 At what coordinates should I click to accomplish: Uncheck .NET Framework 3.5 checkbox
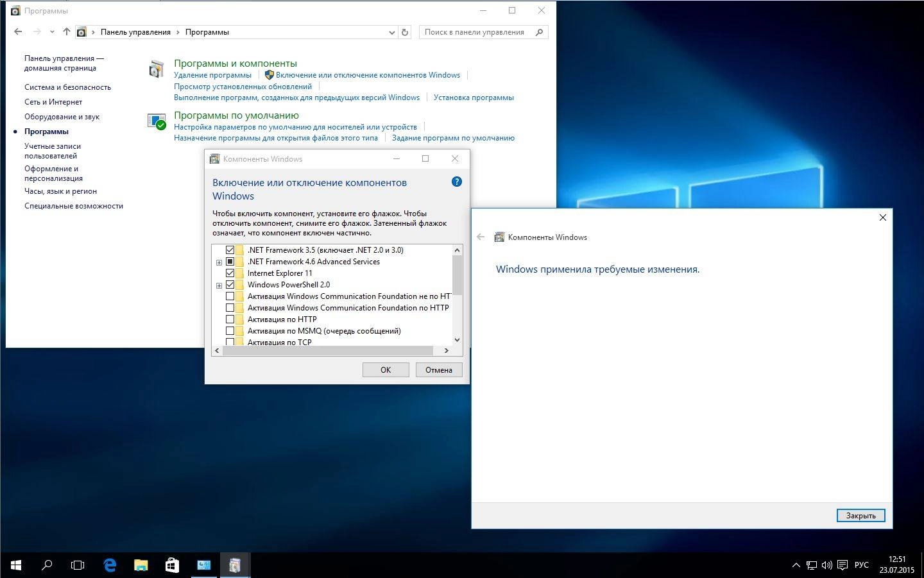click(x=230, y=250)
